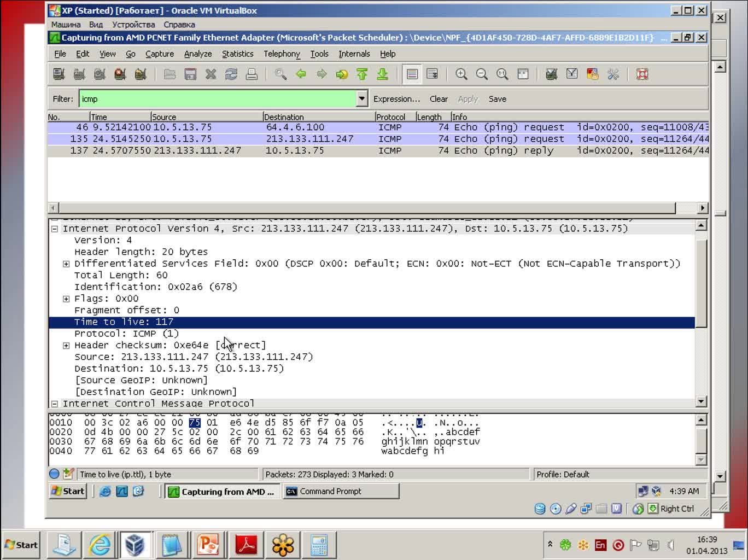Open preferences with tools icon
Image resolution: width=748 pixels, height=560 pixels.
tap(613, 74)
